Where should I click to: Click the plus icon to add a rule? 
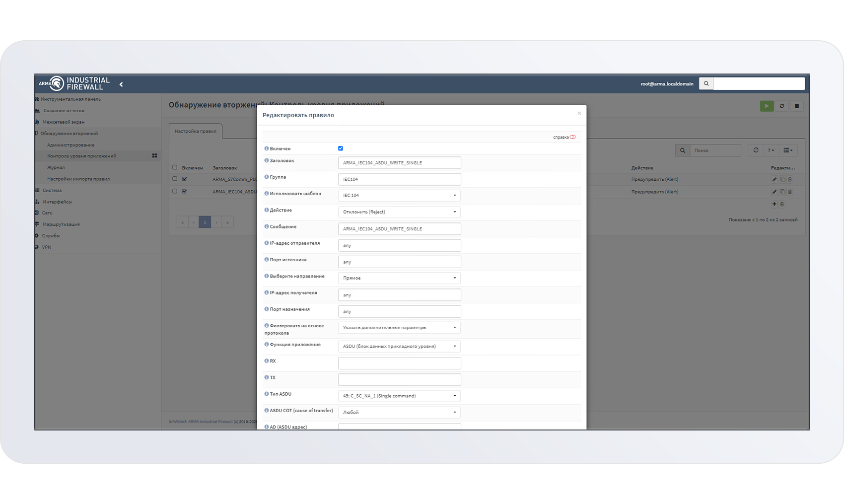(774, 204)
